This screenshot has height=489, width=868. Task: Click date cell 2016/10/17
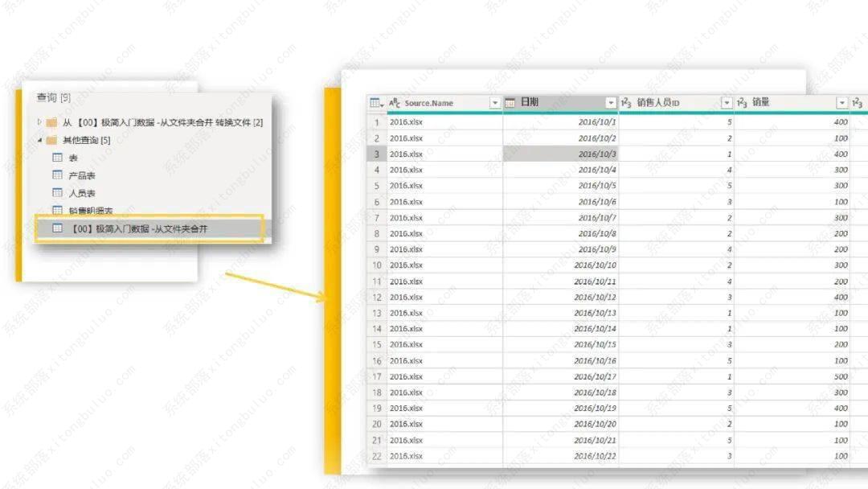pos(560,376)
